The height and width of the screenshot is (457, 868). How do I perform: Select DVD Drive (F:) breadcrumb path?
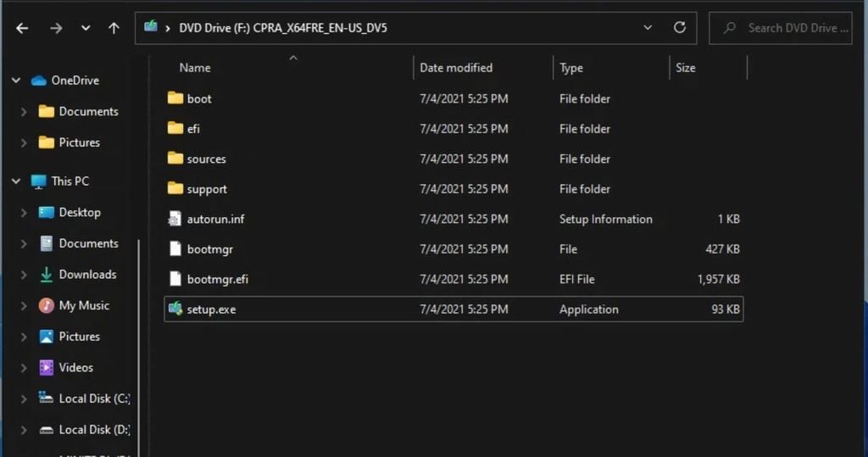(x=283, y=28)
